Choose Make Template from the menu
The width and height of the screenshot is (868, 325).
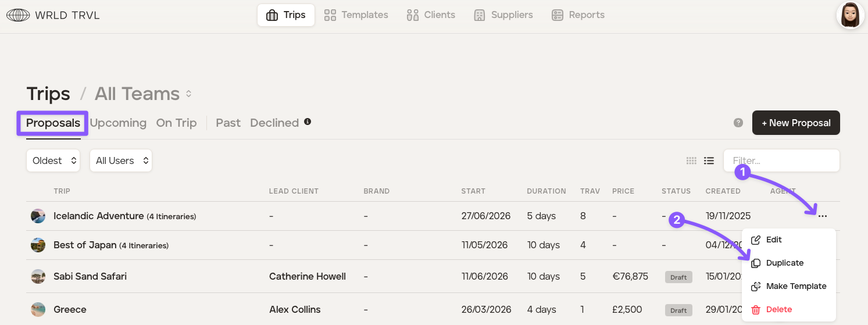tap(795, 286)
